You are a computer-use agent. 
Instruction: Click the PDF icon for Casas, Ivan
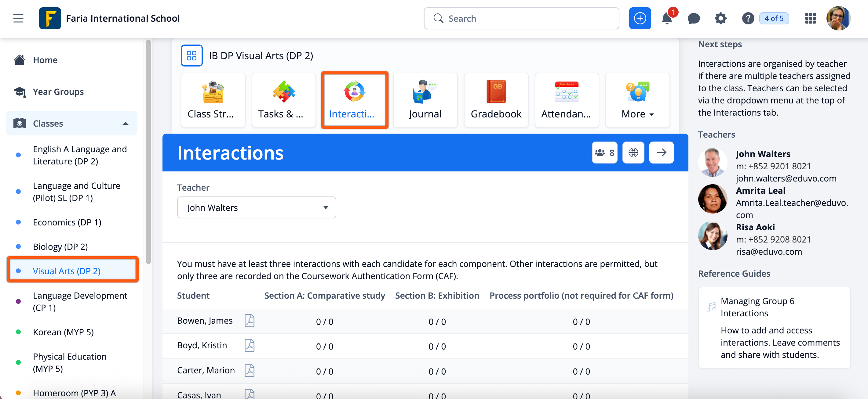pos(249,394)
